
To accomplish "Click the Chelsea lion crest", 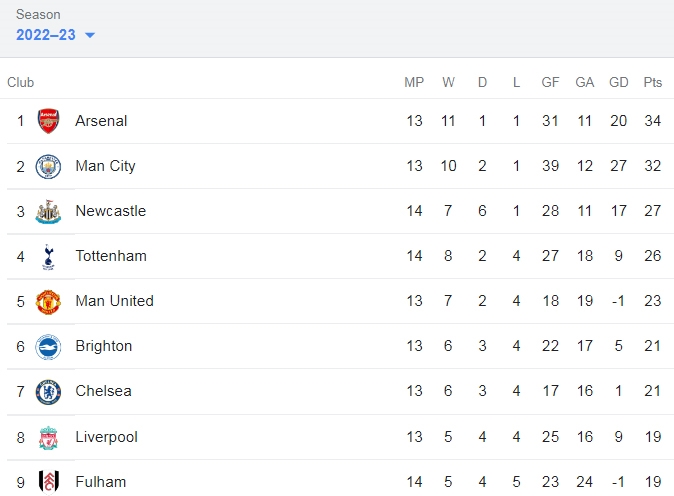I will [48, 392].
